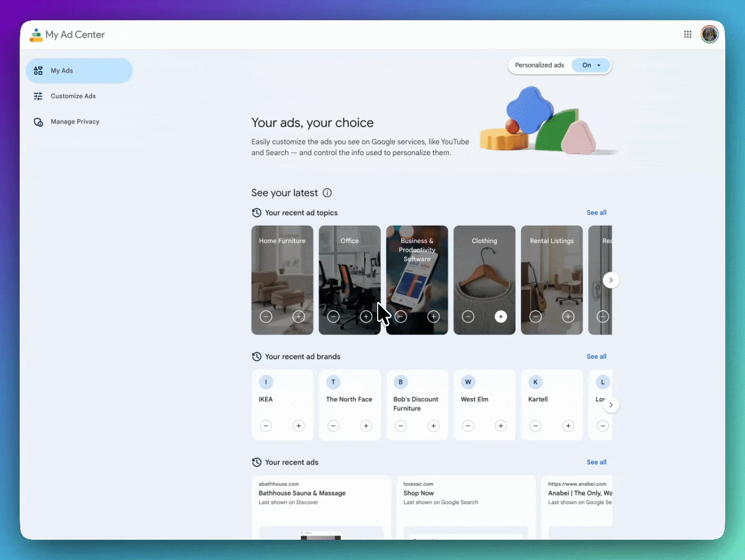Expand ad brands carousel with next arrow

[x=611, y=405]
